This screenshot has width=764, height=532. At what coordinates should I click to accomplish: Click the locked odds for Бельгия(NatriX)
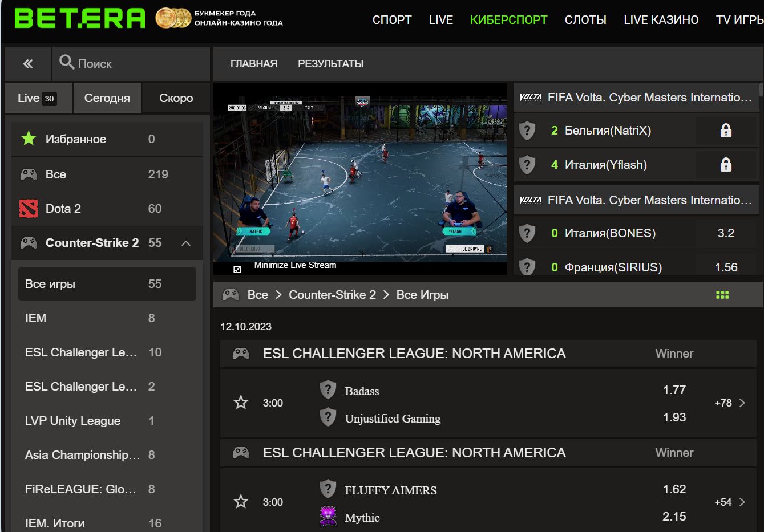click(726, 131)
